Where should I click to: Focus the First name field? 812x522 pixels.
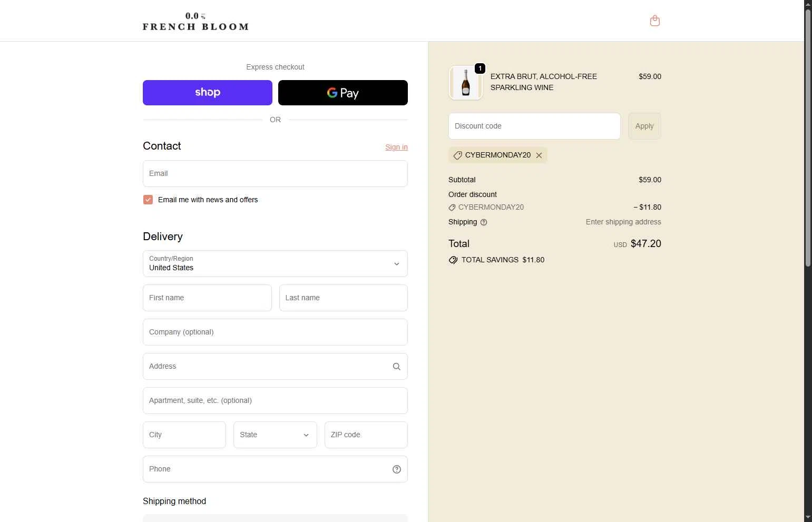(207, 298)
